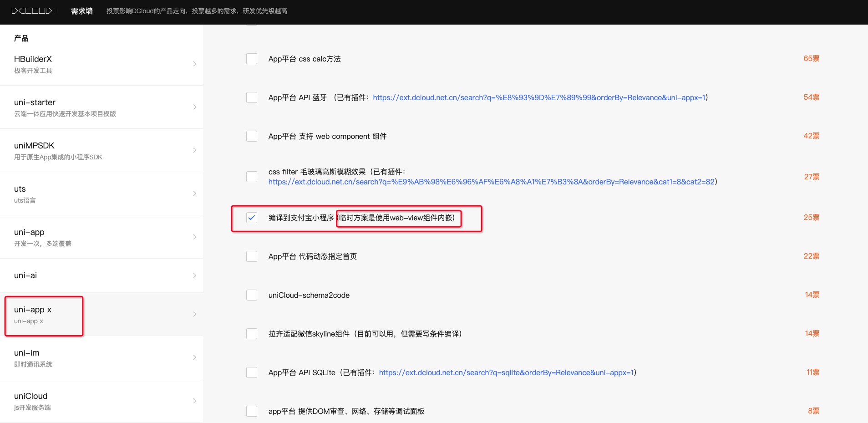The height and width of the screenshot is (423, 868).
Task: Select uts product in sidebar
Action: [x=102, y=194]
